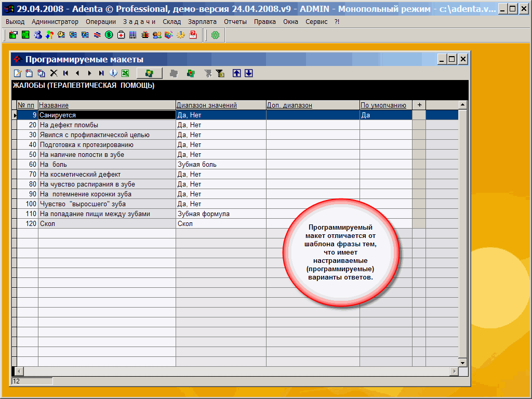The image size is (532, 399).
Task: Click the По умолчанию column header
Action: coord(383,105)
